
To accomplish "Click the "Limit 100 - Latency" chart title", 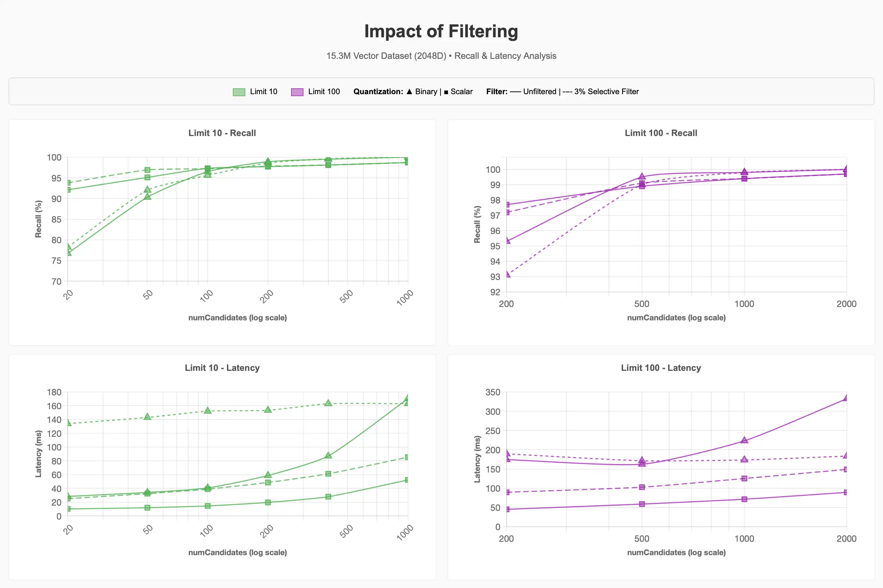I will point(661,368).
